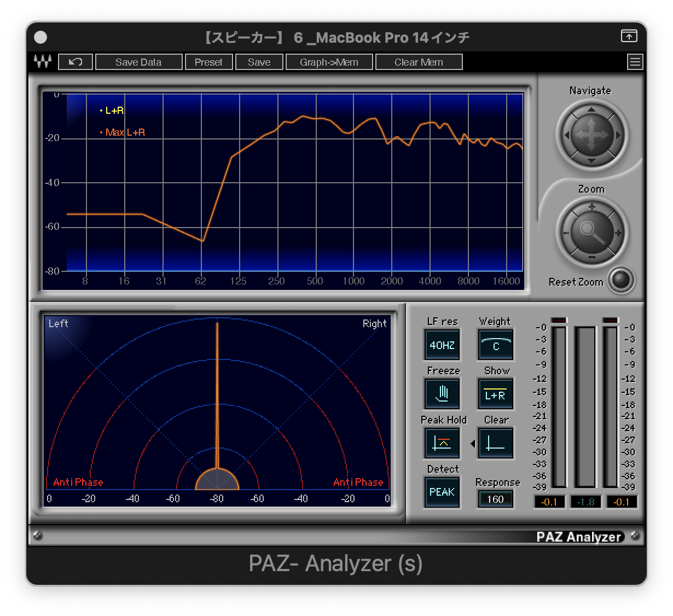673x616 pixels.
Task: Click the Response 160 value field
Action: (496, 499)
